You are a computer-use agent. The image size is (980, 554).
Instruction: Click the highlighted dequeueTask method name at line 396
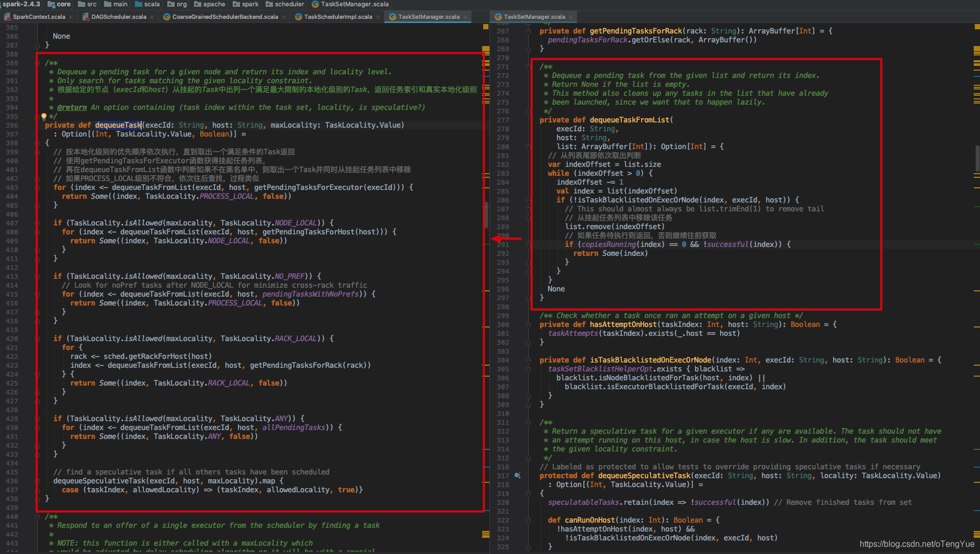[118, 125]
